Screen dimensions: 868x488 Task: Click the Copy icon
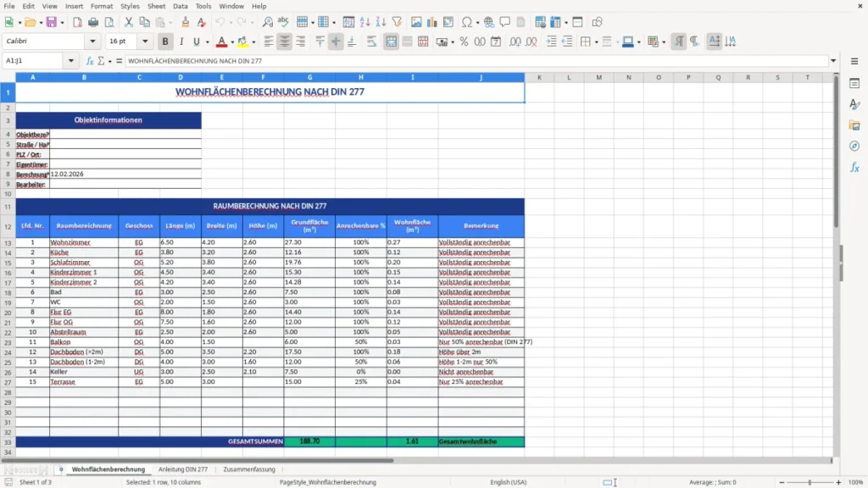click(x=144, y=22)
